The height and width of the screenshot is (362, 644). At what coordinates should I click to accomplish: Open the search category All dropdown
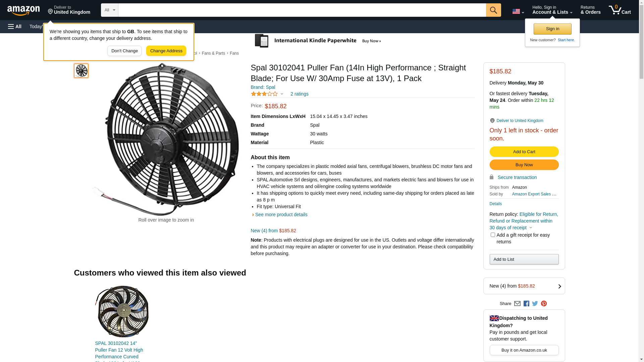tap(109, 10)
